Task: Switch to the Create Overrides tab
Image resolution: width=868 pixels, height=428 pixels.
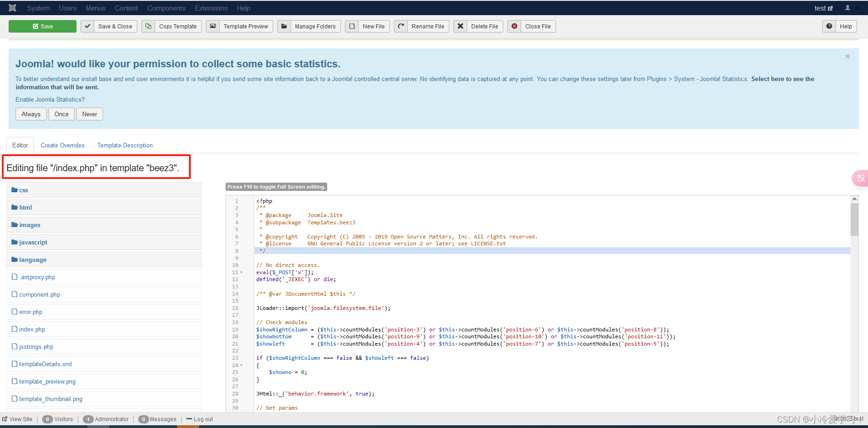Action: pos(63,145)
